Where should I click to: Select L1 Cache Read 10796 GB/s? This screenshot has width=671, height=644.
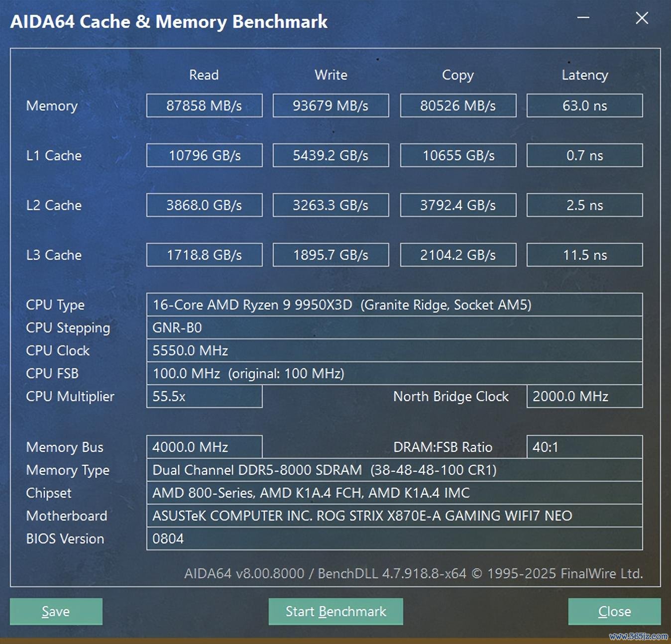[x=204, y=155]
